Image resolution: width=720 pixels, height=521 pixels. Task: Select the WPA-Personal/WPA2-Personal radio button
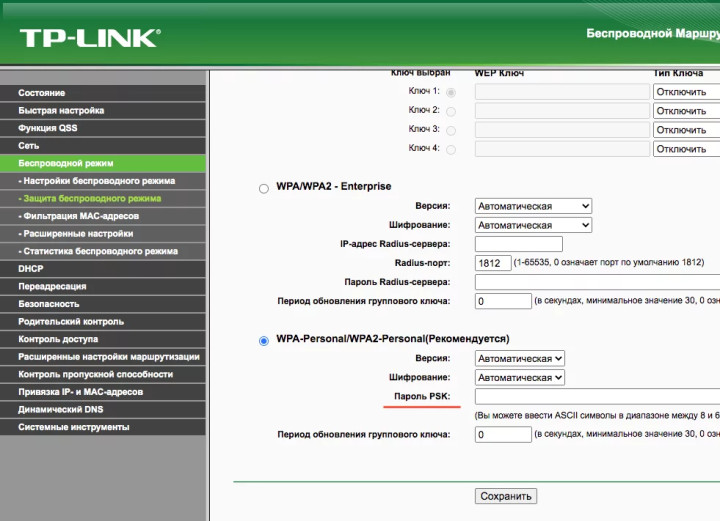(x=264, y=340)
